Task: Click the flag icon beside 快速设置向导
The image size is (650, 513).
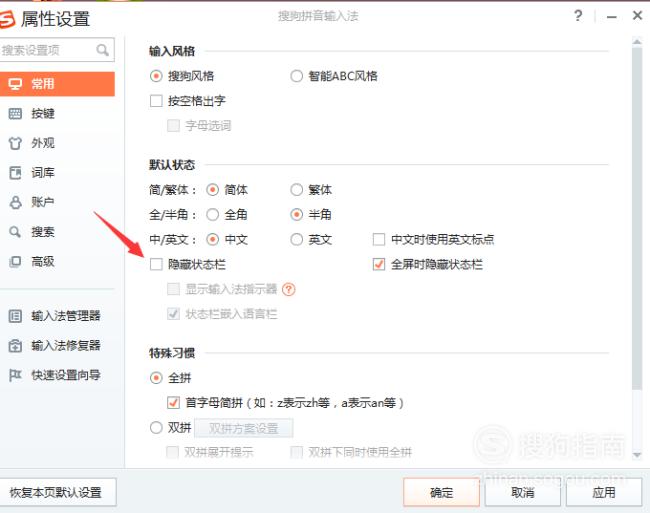Action: point(15,375)
